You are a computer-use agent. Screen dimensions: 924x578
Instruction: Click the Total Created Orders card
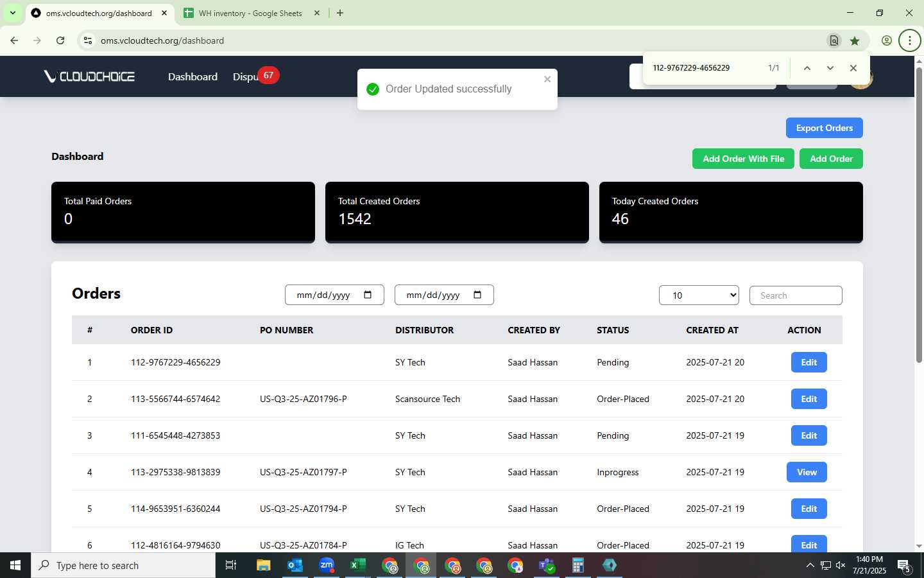tap(457, 212)
